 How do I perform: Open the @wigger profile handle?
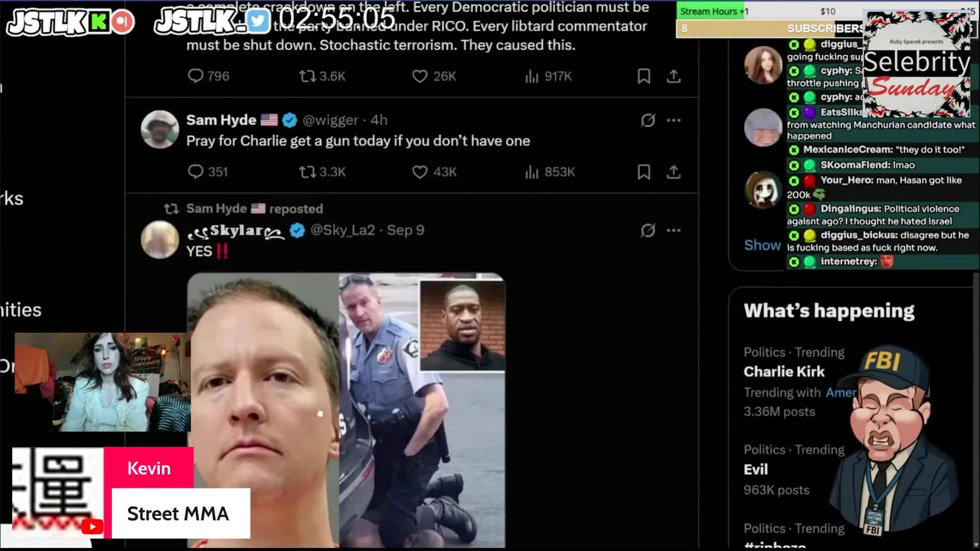pos(330,120)
